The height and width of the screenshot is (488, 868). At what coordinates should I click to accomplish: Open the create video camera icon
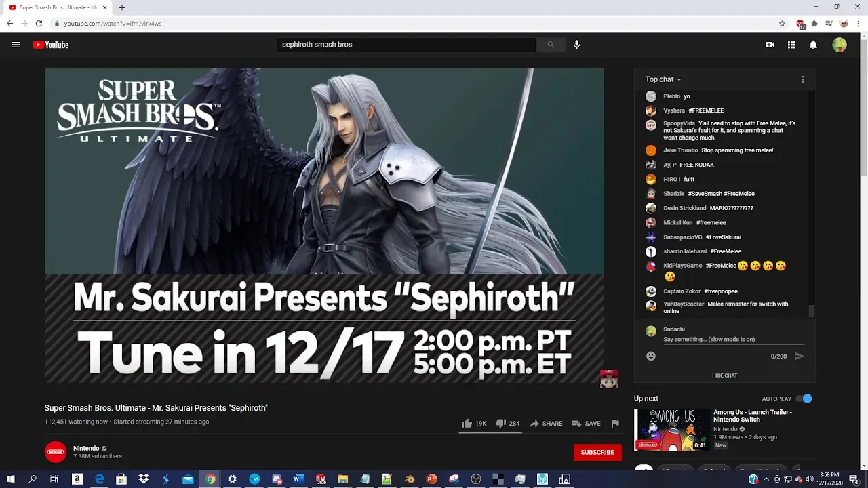(770, 45)
